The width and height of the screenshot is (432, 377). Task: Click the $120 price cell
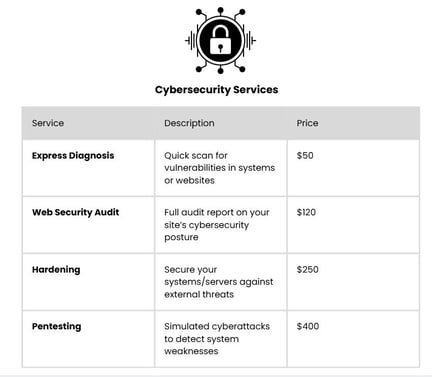pos(306,212)
